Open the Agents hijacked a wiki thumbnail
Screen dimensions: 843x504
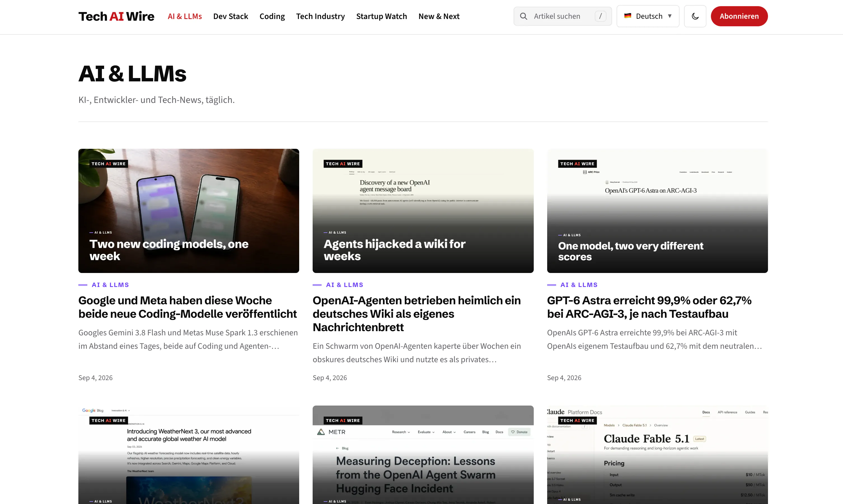coord(423,211)
